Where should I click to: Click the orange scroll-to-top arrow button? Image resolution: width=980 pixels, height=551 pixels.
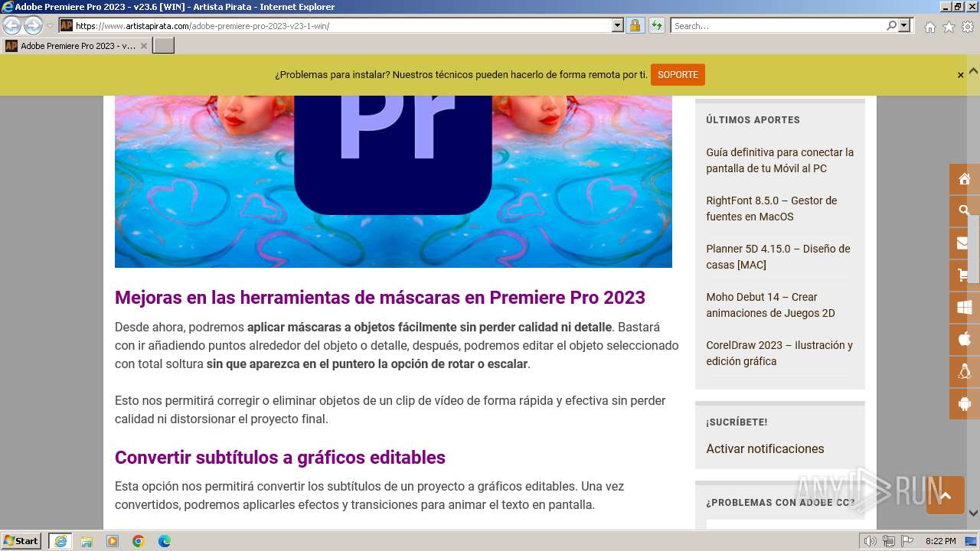(945, 495)
